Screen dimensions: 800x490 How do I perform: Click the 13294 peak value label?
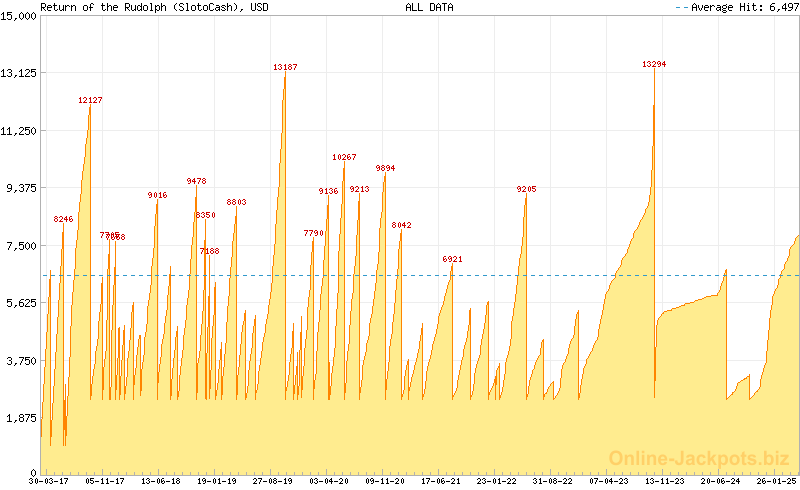click(x=654, y=64)
